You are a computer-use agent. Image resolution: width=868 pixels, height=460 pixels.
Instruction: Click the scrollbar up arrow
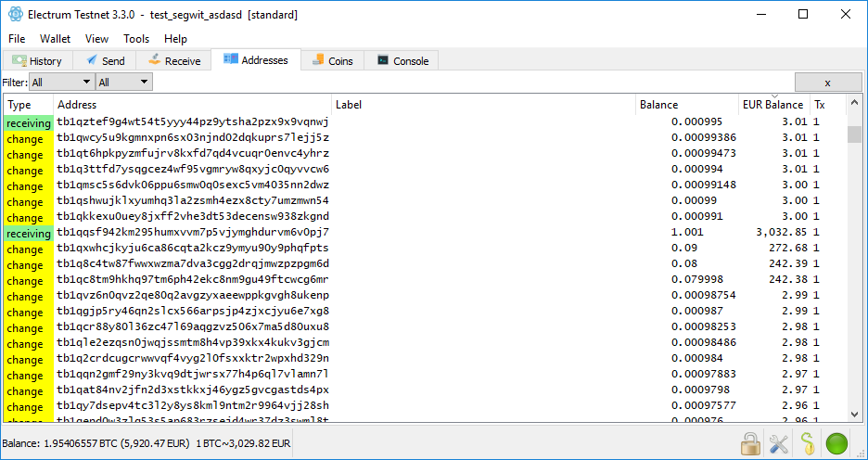click(855, 103)
